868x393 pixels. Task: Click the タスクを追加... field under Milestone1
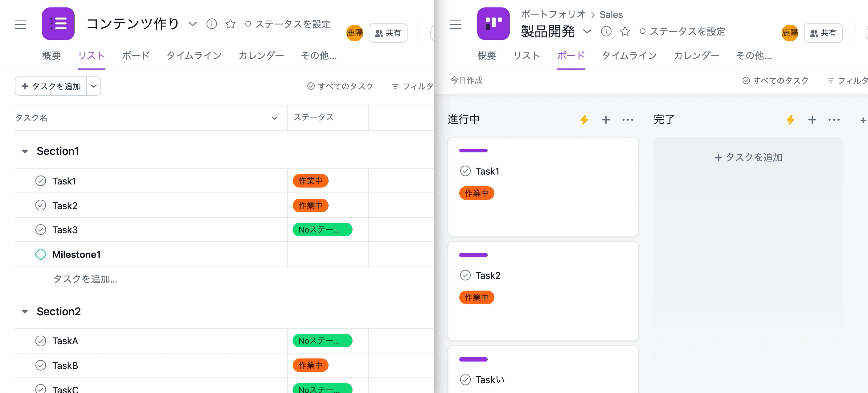point(85,279)
